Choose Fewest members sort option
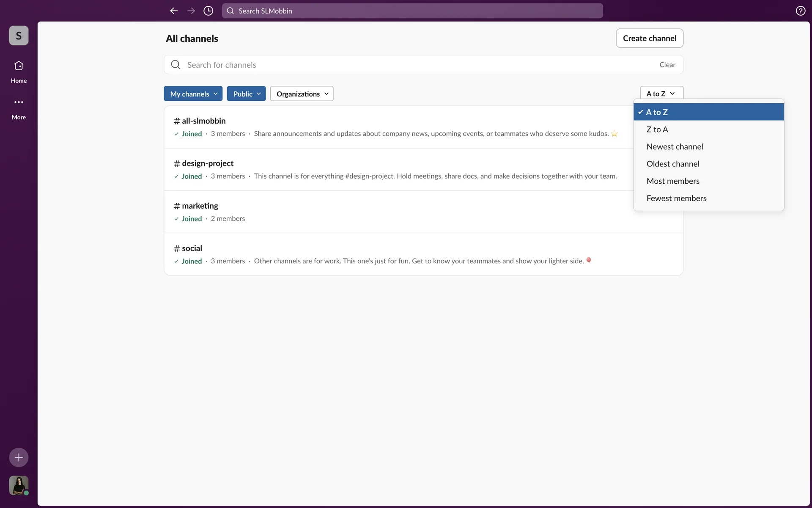 [x=676, y=198]
